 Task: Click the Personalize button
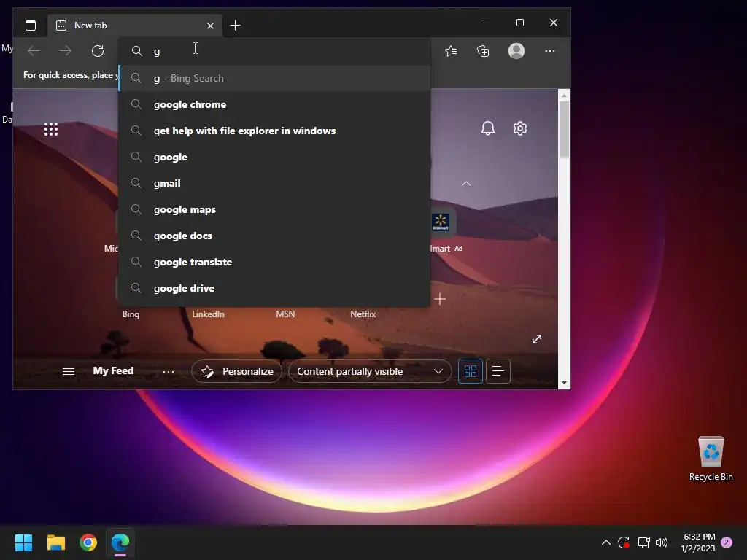point(237,371)
